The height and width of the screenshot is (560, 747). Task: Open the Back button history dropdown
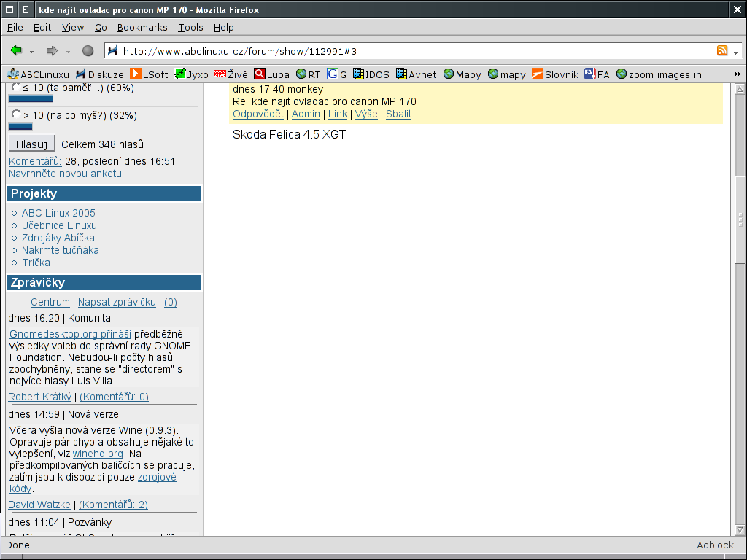pyautogui.click(x=31, y=52)
